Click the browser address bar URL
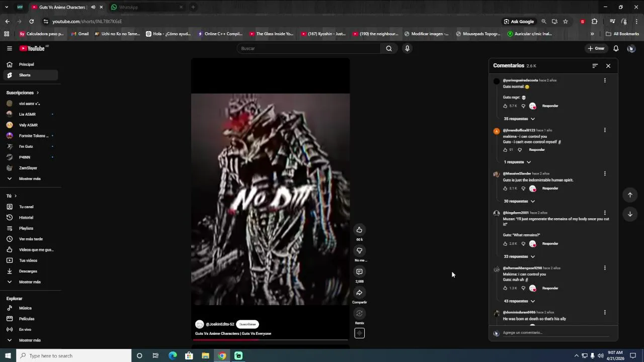Viewport: 644px width, 362px height. (x=87, y=22)
